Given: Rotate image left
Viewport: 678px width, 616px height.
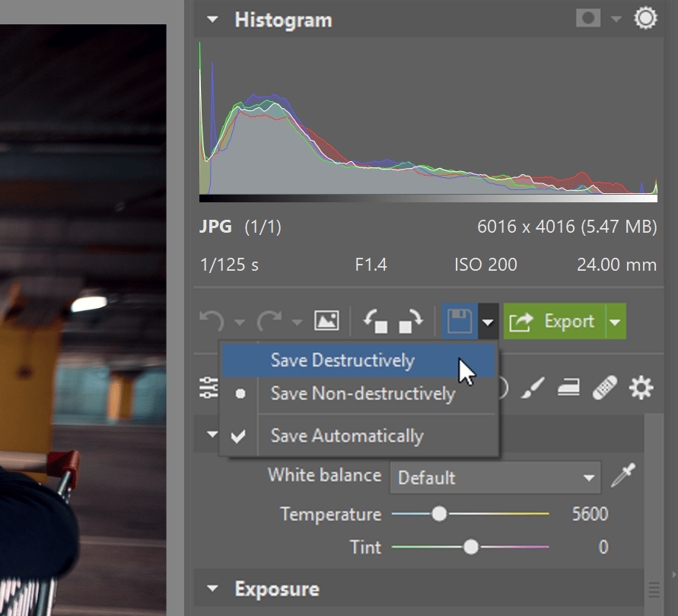Looking at the screenshot, I should click(375, 321).
